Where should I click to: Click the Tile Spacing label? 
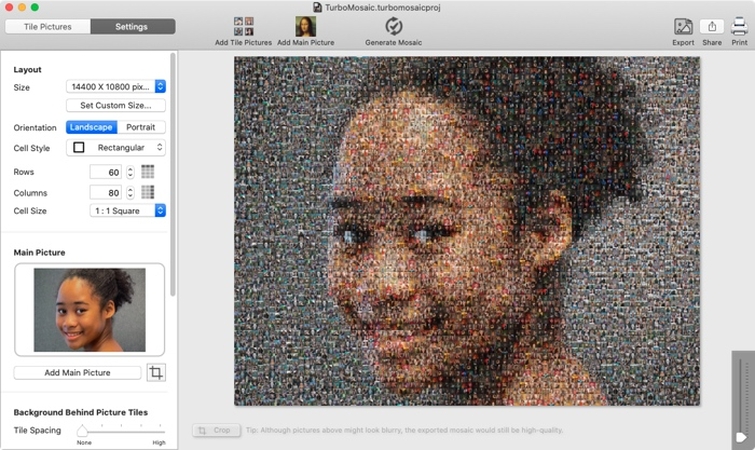point(37,430)
